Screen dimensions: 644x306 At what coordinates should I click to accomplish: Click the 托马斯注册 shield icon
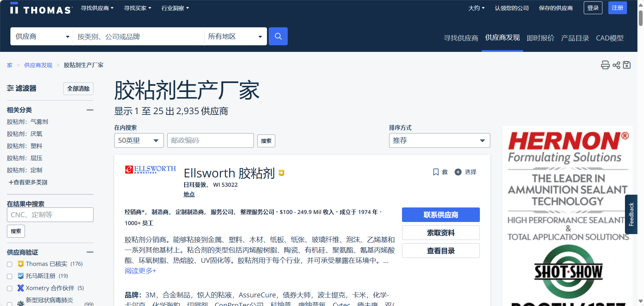point(21,276)
